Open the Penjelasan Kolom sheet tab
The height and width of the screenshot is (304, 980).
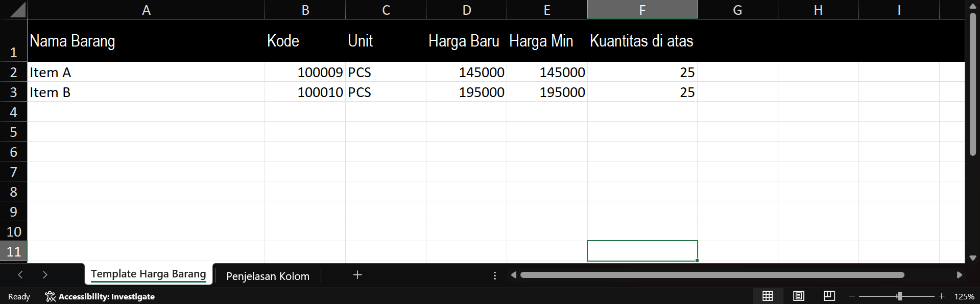(268, 276)
